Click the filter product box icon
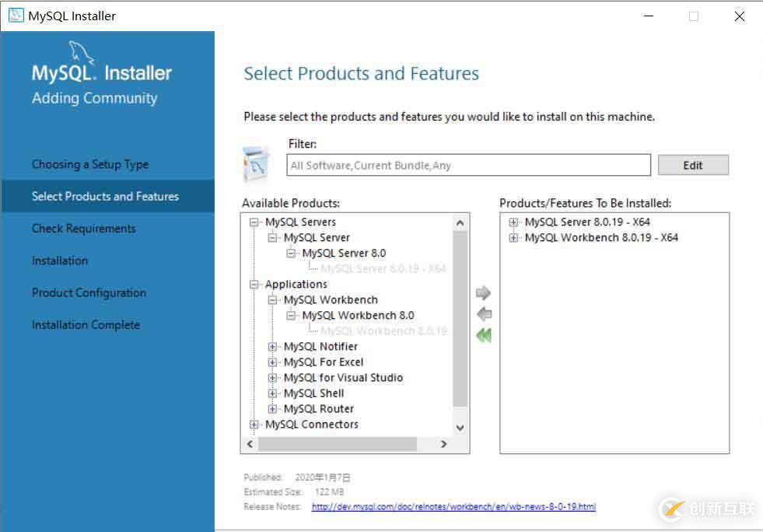 click(x=256, y=163)
